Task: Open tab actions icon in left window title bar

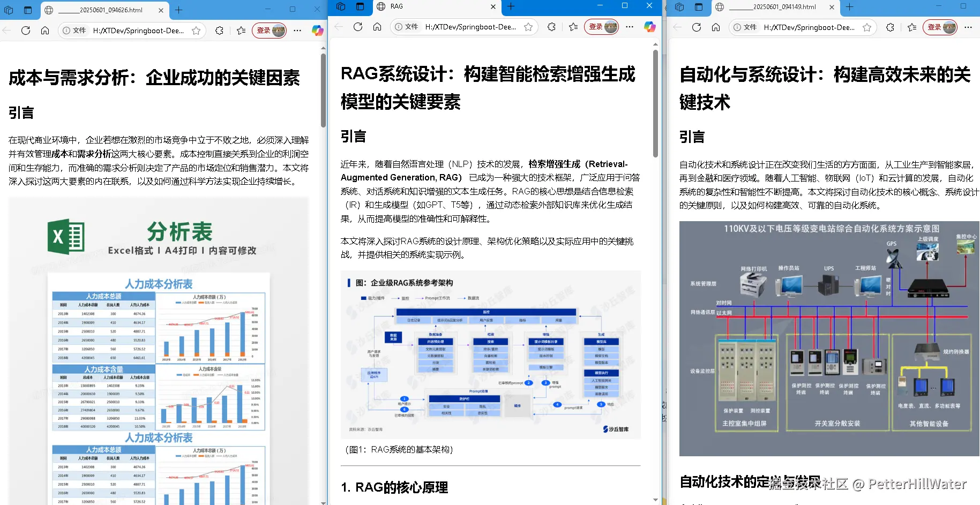Action: [x=28, y=10]
